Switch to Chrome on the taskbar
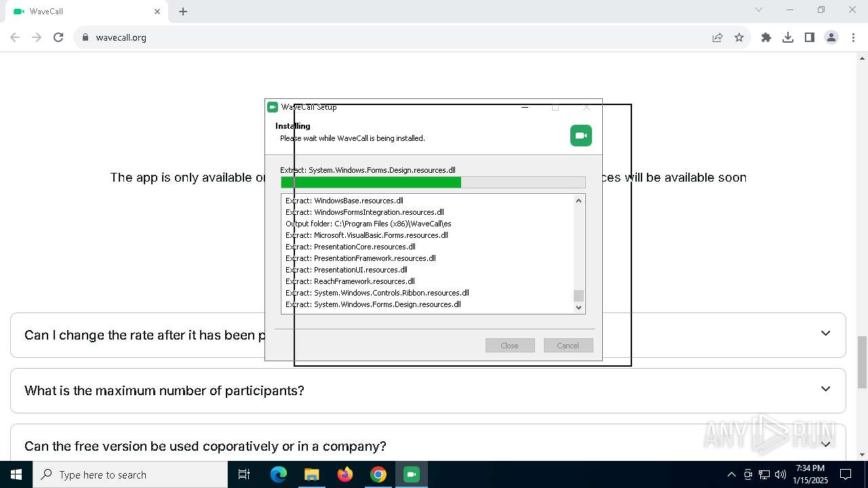This screenshot has height=488, width=868. [378, 474]
